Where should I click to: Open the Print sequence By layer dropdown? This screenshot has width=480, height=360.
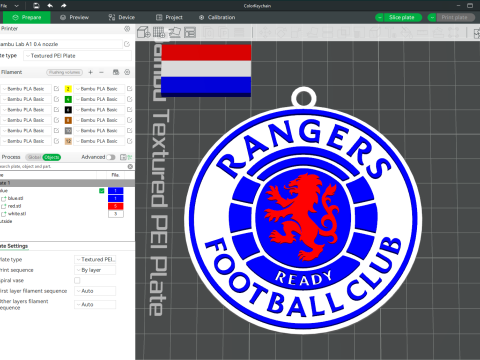pyautogui.click(x=95, y=270)
